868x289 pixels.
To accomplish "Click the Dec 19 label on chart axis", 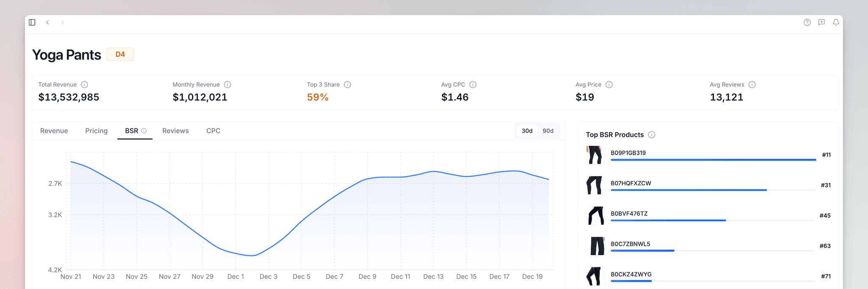I will (532, 277).
